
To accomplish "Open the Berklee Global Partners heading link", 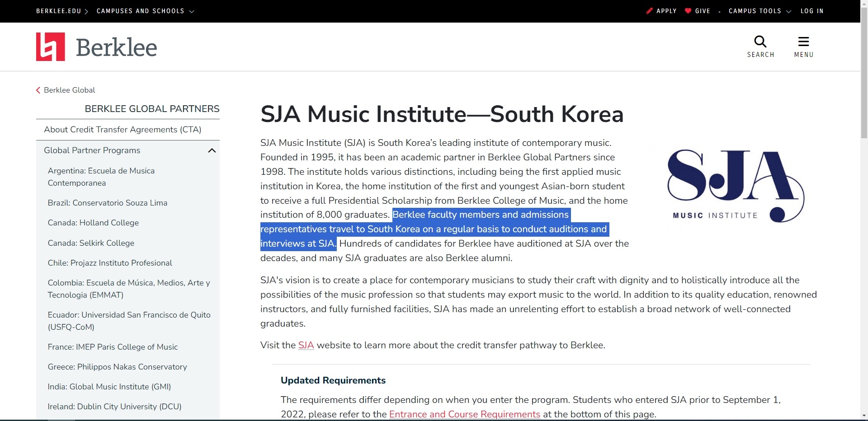I will (x=152, y=109).
